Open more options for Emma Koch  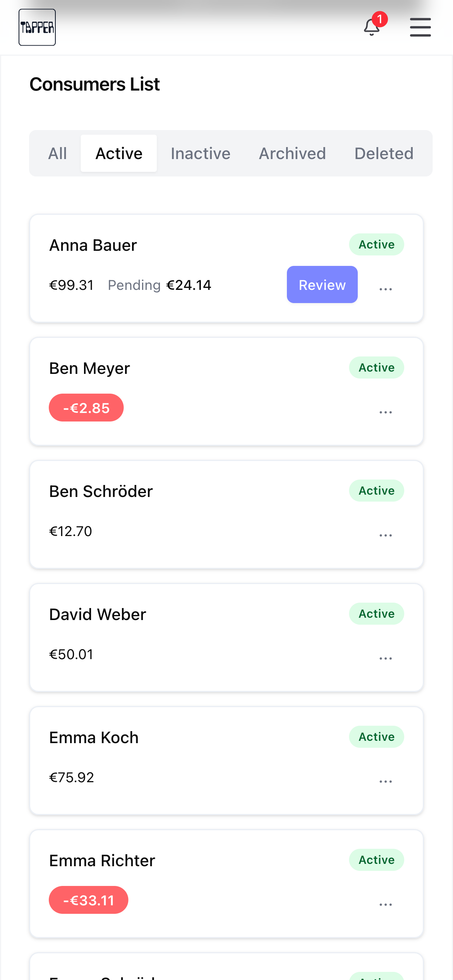pos(386,781)
